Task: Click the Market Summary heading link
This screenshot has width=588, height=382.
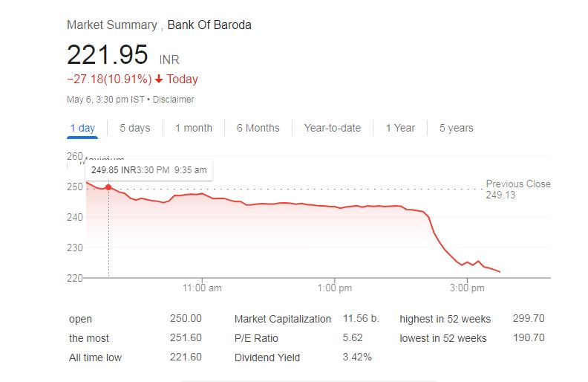Action: (112, 25)
